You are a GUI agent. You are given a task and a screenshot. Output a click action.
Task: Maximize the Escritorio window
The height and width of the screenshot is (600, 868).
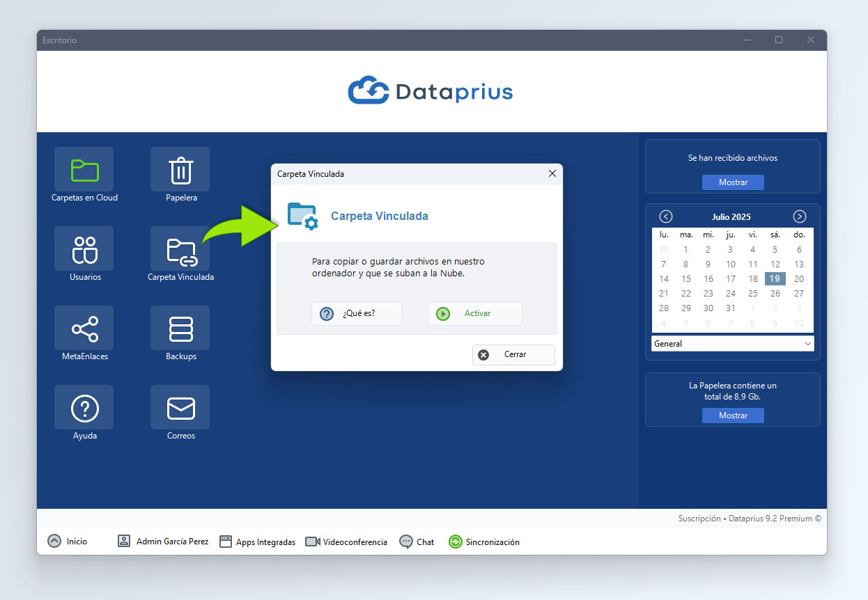(x=779, y=40)
